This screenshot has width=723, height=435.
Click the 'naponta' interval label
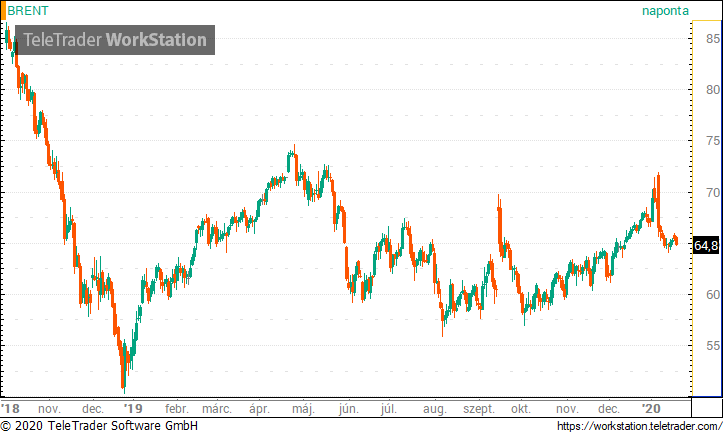click(x=665, y=11)
